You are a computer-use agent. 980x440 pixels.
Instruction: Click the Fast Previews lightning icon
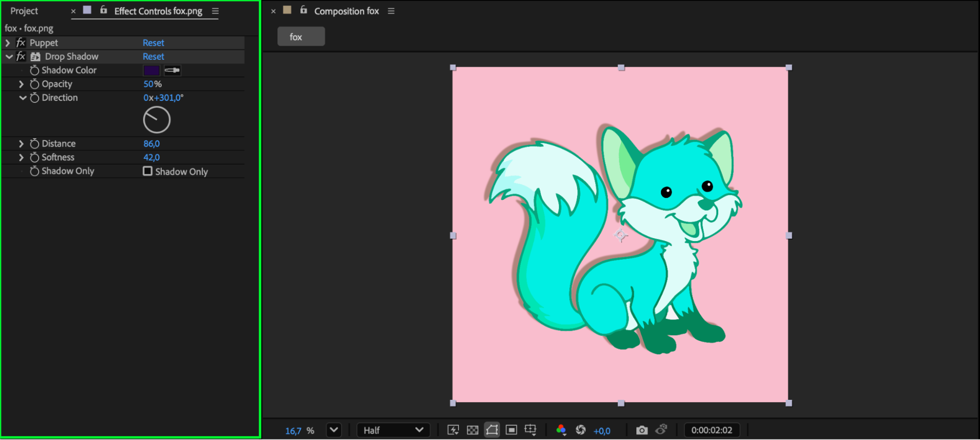coord(453,430)
